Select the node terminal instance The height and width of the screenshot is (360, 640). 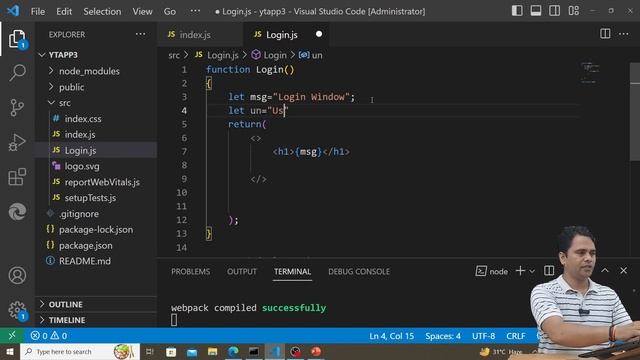point(492,271)
